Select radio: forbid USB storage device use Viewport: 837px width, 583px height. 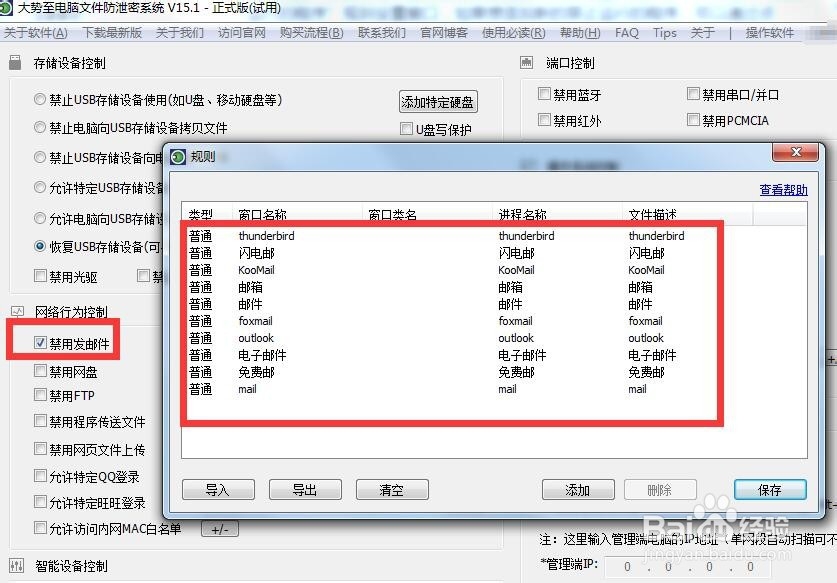click(40, 99)
